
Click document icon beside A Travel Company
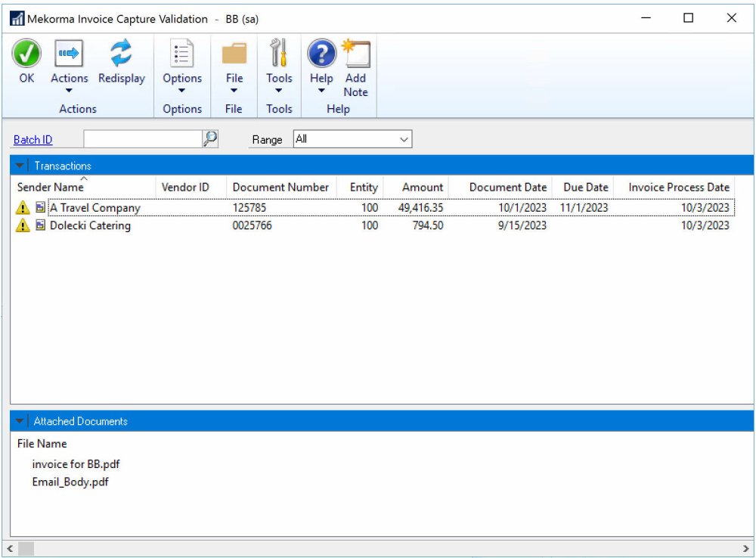pyautogui.click(x=41, y=207)
